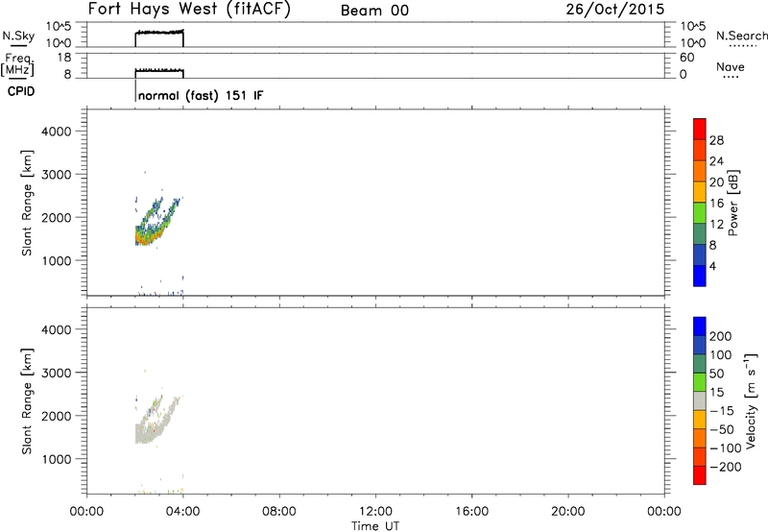768x532 pixels.
Task: Click the '04:00' time tick label
Action: tap(182, 512)
